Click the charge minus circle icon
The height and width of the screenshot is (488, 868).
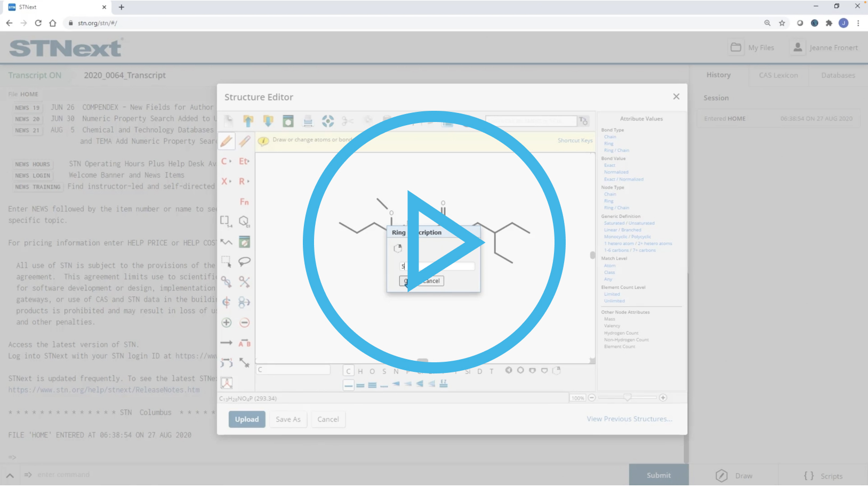pos(244,322)
